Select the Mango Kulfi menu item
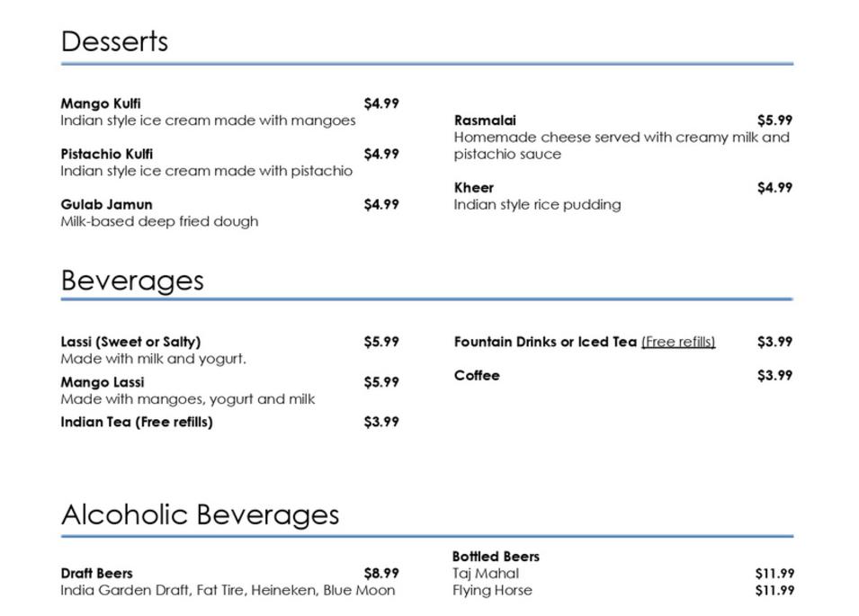Screen dimensions: 859x616 click(x=101, y=103)
